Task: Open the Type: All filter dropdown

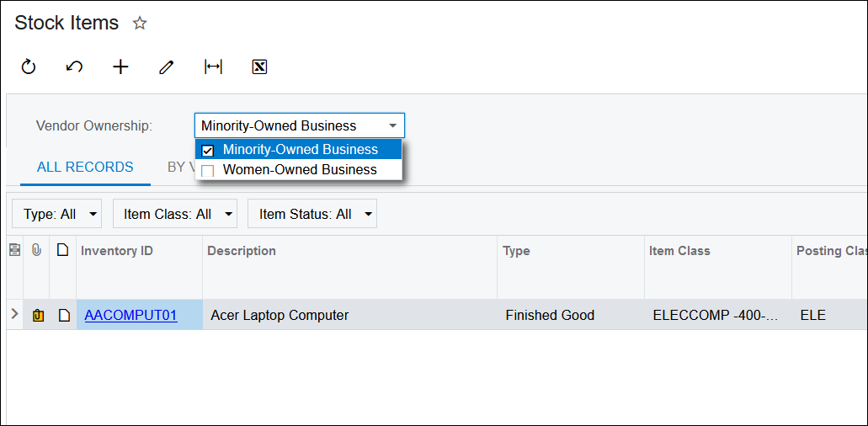Action: pyautogui.click(x=56, y=214)
